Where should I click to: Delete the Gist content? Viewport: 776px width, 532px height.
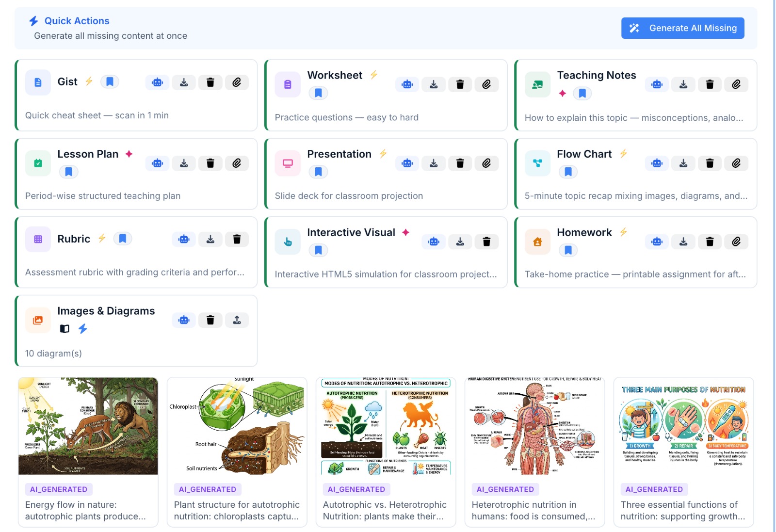pyautogui.click(x=210, y=82)
